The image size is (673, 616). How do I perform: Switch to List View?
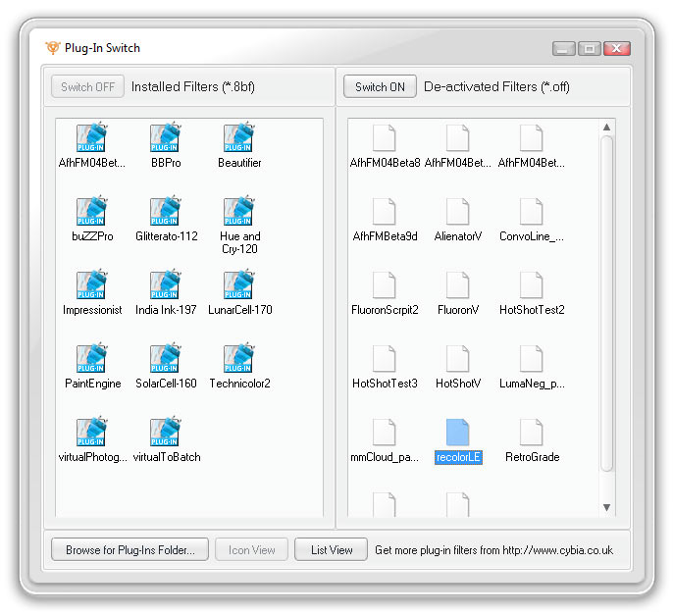(x=331, y=550)
